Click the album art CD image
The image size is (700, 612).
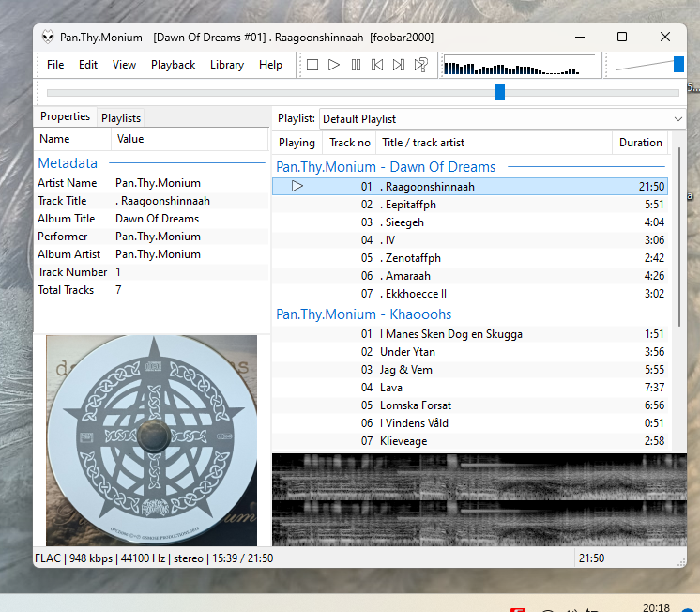152,440
